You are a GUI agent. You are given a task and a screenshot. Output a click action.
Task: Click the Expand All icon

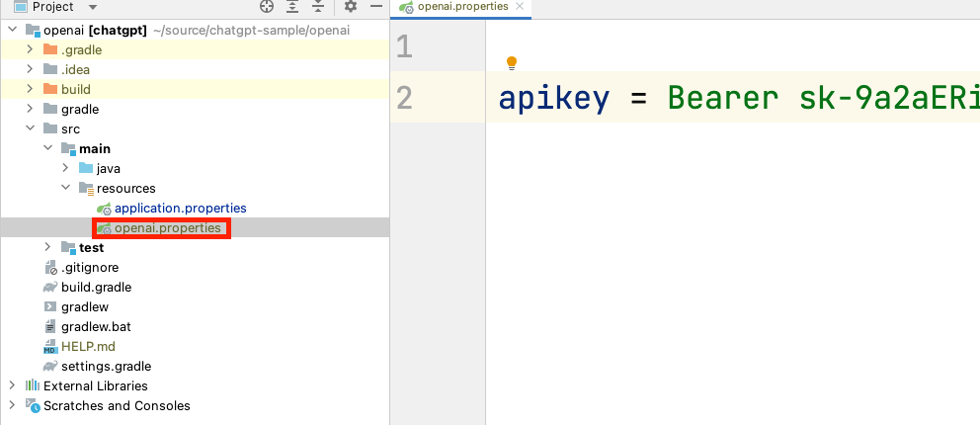coord(292,7)
